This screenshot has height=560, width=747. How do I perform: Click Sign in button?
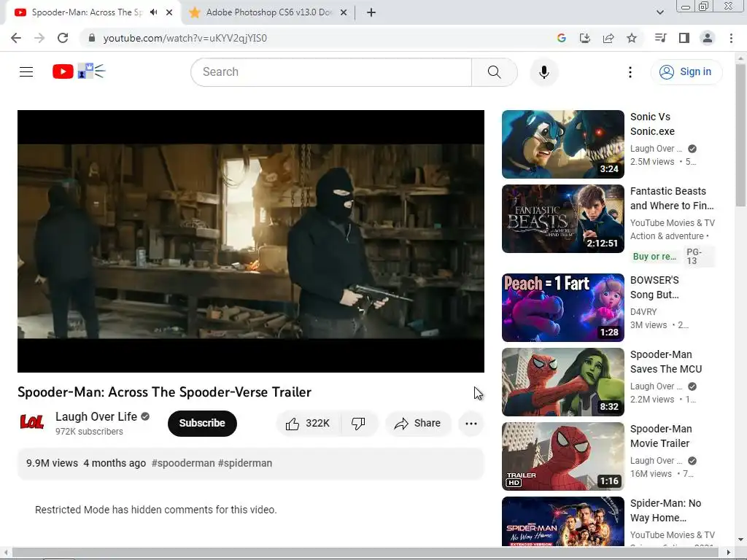[686, 72]
